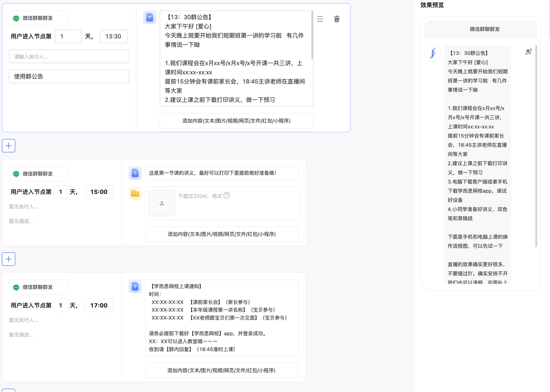Click the 微信群聊群发 icon in the 17:00 block

click(x=16, y=287)
